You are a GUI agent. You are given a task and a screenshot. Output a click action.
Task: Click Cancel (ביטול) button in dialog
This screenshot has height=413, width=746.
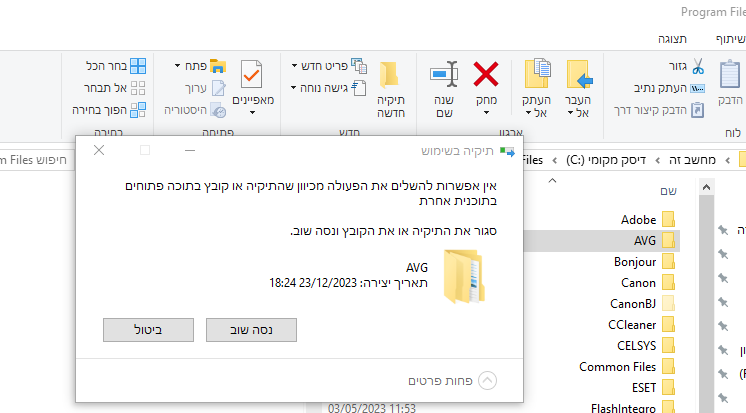click(x=148, y=330)
